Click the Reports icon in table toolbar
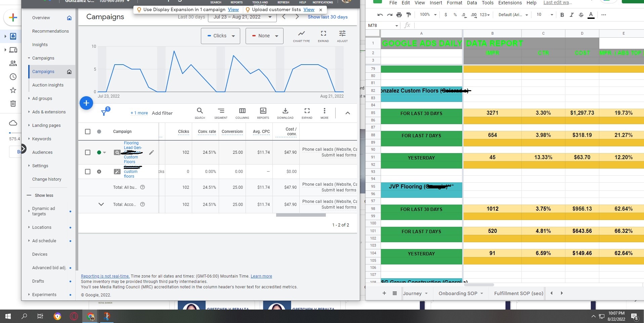Viewport: 644px width, 323px height. point(263,113)
